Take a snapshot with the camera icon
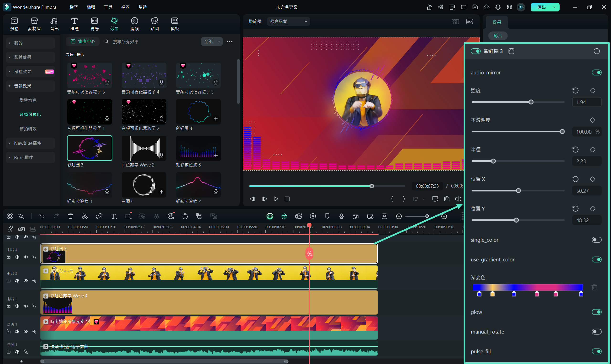The image size is (611, 364). (x=447, y=199)
